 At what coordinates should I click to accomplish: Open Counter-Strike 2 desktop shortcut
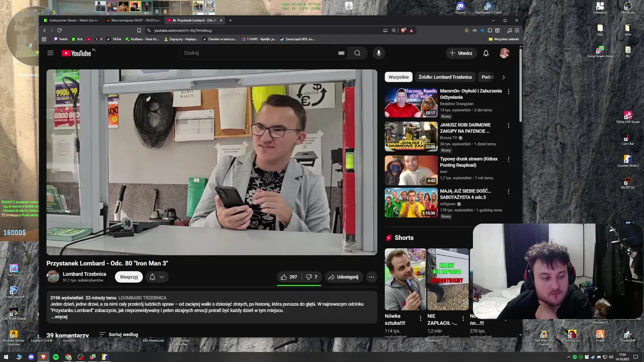(627, 161)
